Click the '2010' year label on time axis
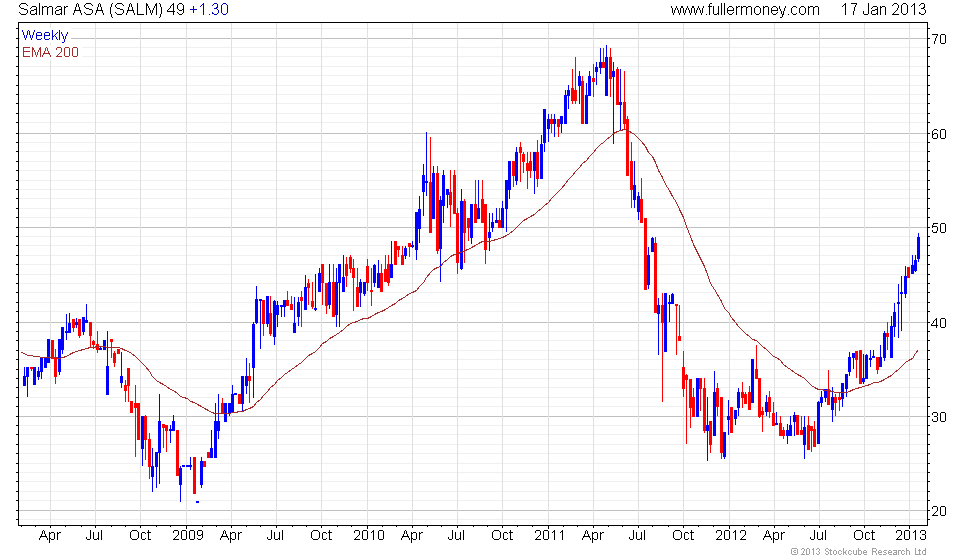The image size is (980, 560). pos(369,535)
